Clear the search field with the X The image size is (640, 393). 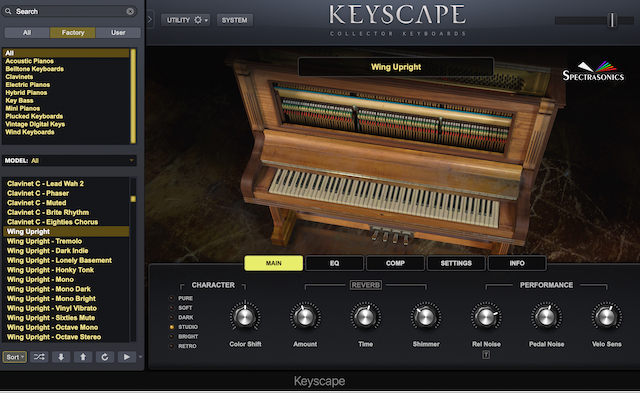tap(130, 11)
